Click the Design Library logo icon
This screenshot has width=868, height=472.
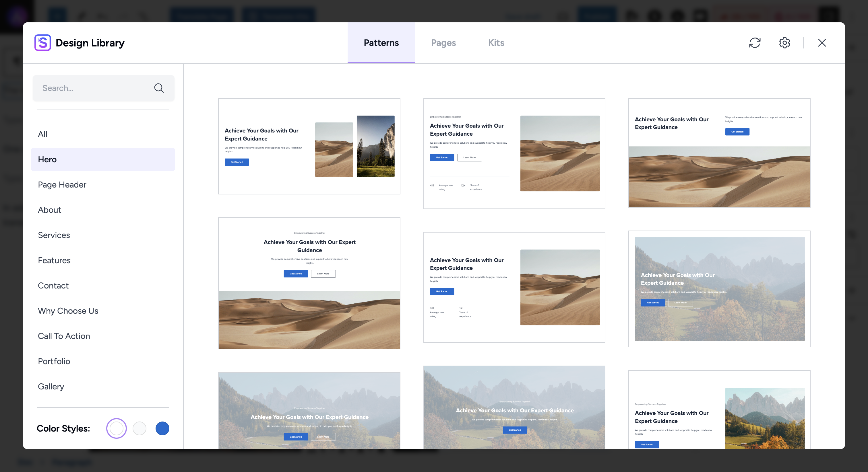click(42, 42)
